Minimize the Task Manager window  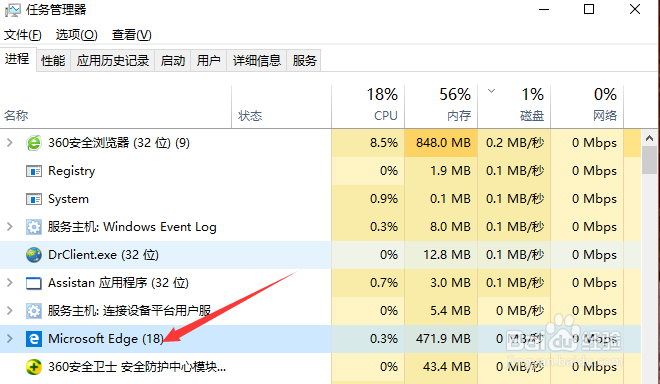coord(544,9)
